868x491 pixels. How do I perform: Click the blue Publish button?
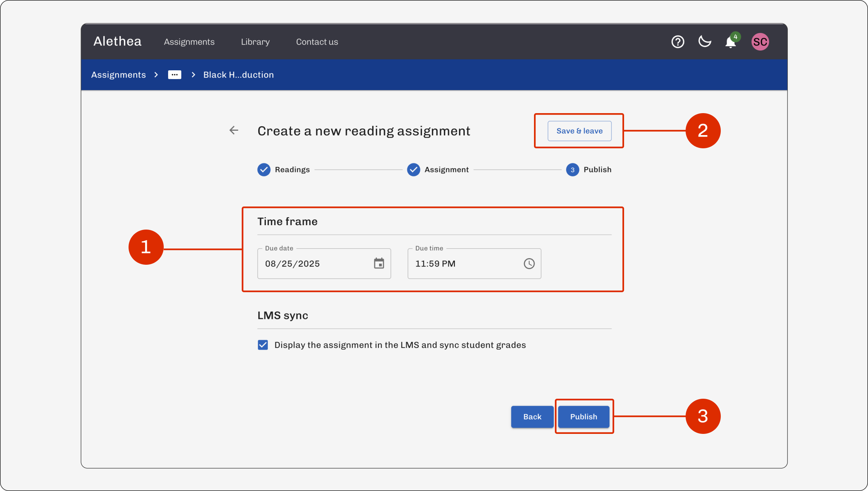click(583, 417)
